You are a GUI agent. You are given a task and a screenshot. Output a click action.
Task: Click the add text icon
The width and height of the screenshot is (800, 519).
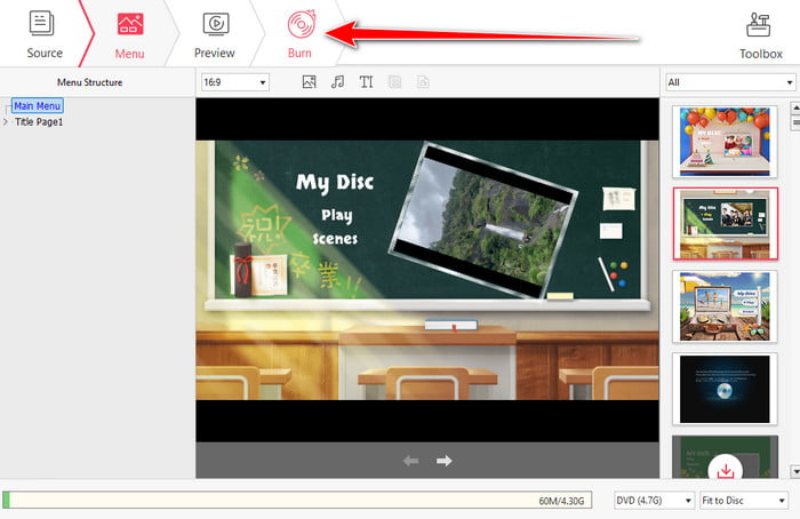(x=366, y=82)
